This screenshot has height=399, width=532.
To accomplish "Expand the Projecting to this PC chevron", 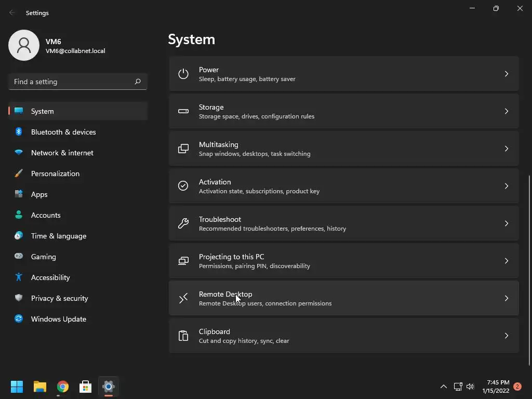I will [x=506, y=261].
